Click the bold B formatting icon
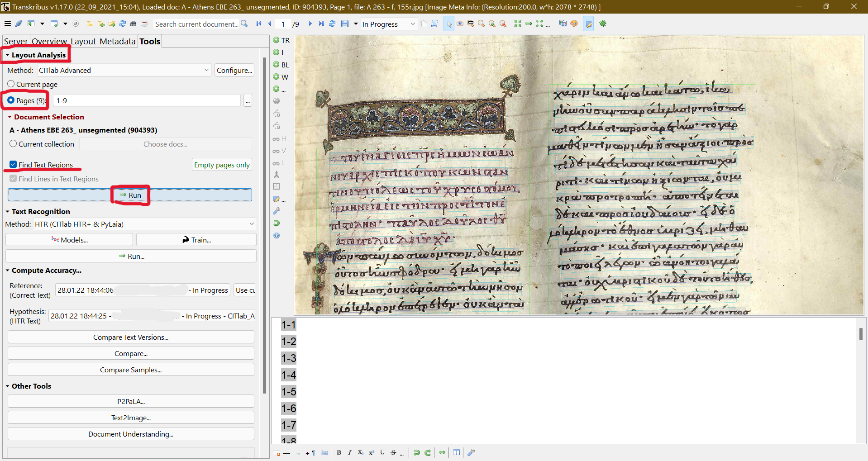The height and width of the screenshot is (461, 868). (x=339, y=452)
